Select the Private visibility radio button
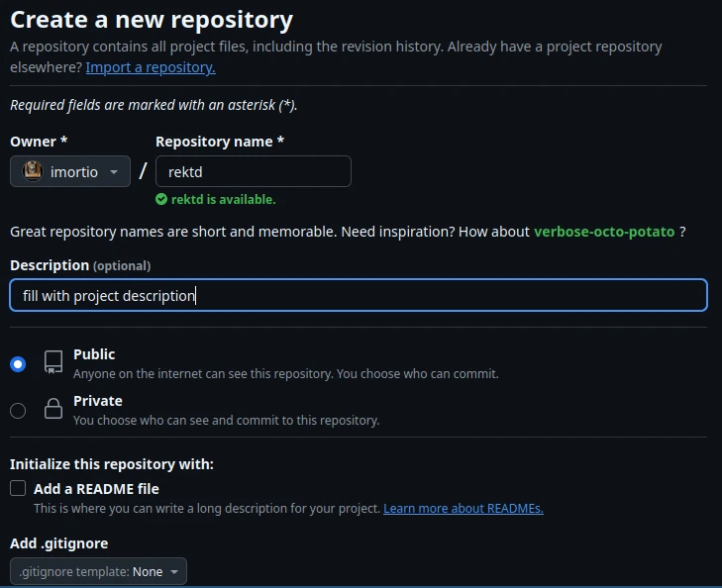 (18, 411)
